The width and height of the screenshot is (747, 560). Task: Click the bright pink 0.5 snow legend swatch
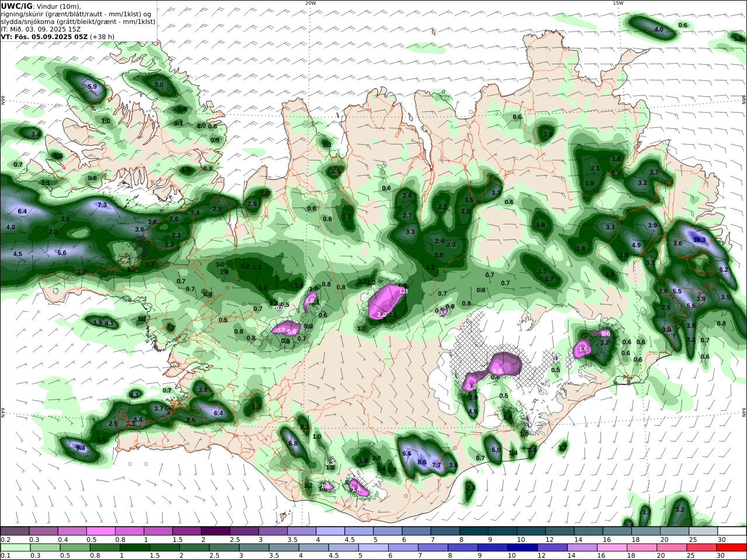pos(100,531)
